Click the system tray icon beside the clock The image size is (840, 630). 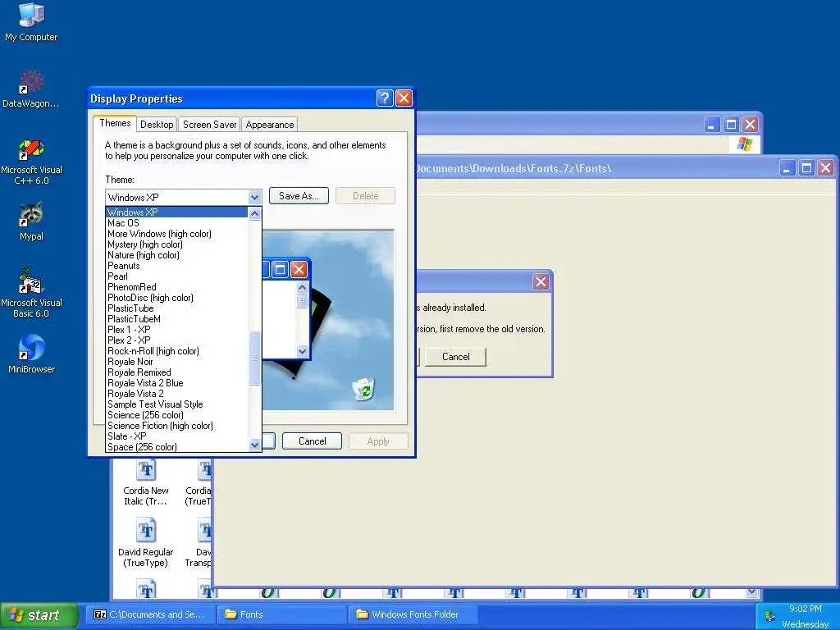(769, 616)
